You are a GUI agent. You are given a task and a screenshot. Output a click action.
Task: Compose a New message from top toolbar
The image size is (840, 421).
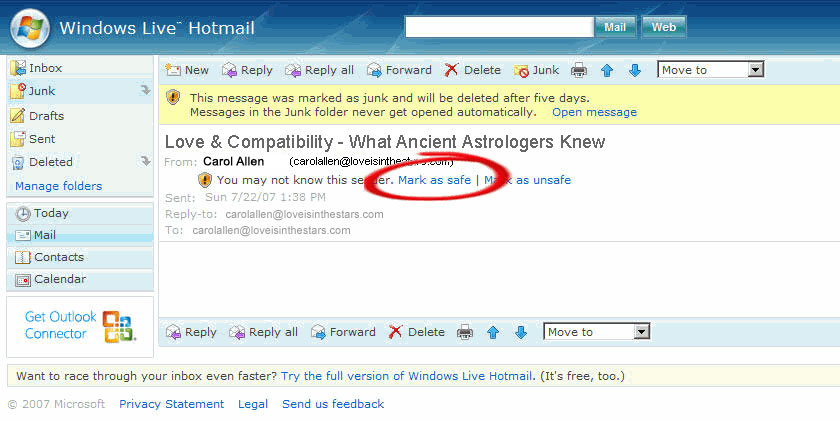click(187, 70)
